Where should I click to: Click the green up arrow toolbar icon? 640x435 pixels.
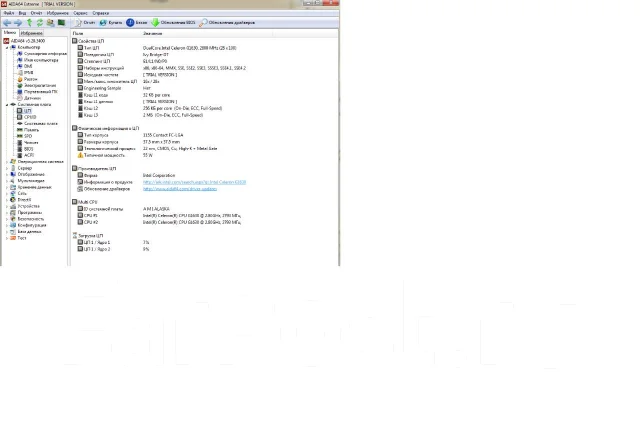tap(29, 23)
